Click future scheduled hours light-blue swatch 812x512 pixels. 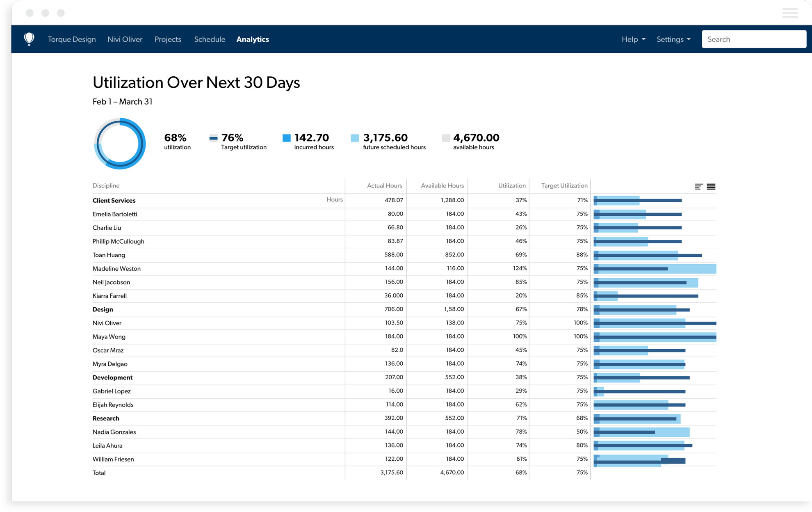point(355,138)
